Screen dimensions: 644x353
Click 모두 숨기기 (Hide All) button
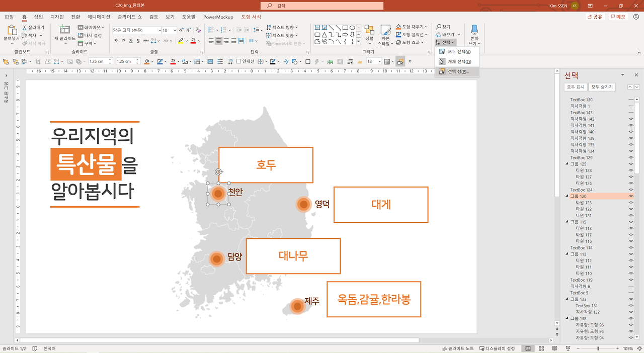[602, 87]
